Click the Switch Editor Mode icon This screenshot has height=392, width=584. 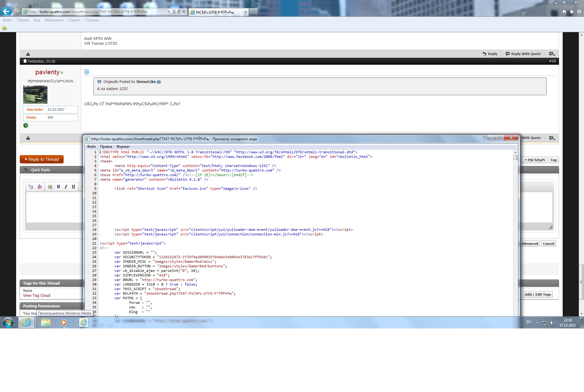(x=31, y=187)
